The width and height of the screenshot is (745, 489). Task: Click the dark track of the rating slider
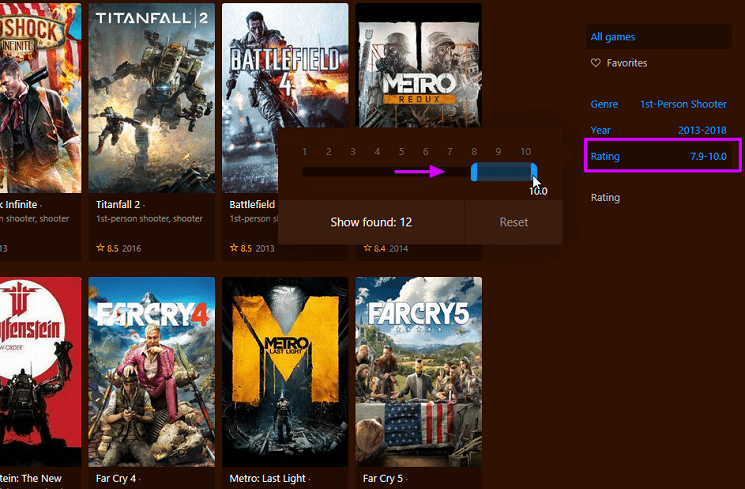coord(386,172)
